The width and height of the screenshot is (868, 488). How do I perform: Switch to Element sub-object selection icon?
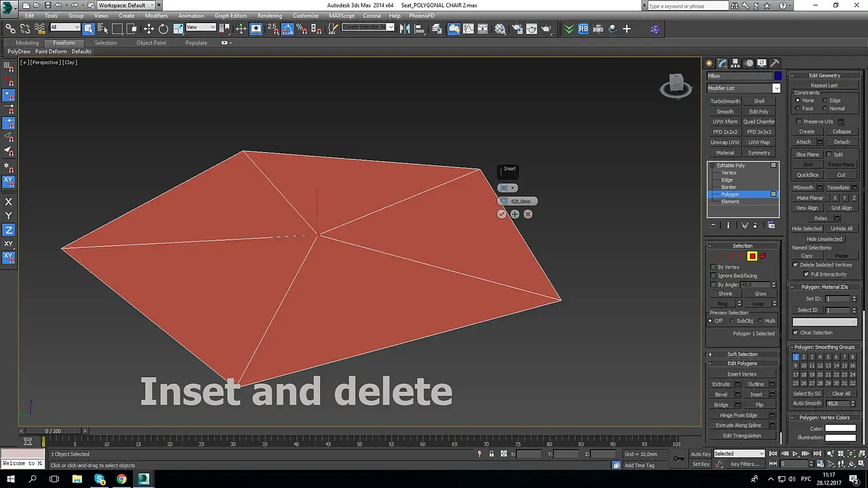click(x=763, y=256)
